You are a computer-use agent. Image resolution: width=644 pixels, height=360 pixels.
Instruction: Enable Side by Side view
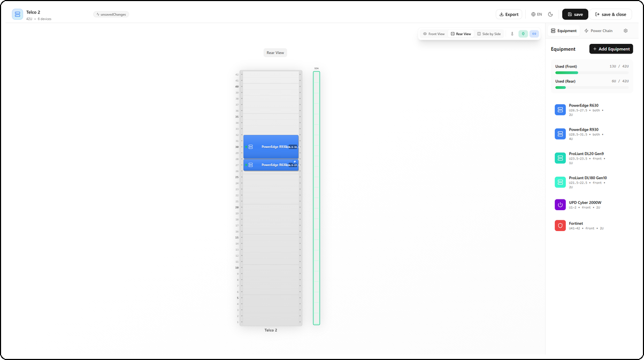point(488,34)
